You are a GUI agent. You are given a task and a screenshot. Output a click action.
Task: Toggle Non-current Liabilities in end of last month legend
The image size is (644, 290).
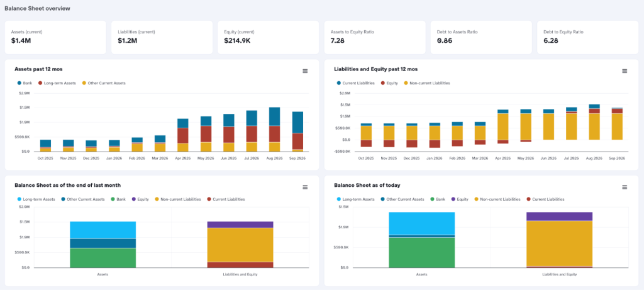tap(178, 199)
